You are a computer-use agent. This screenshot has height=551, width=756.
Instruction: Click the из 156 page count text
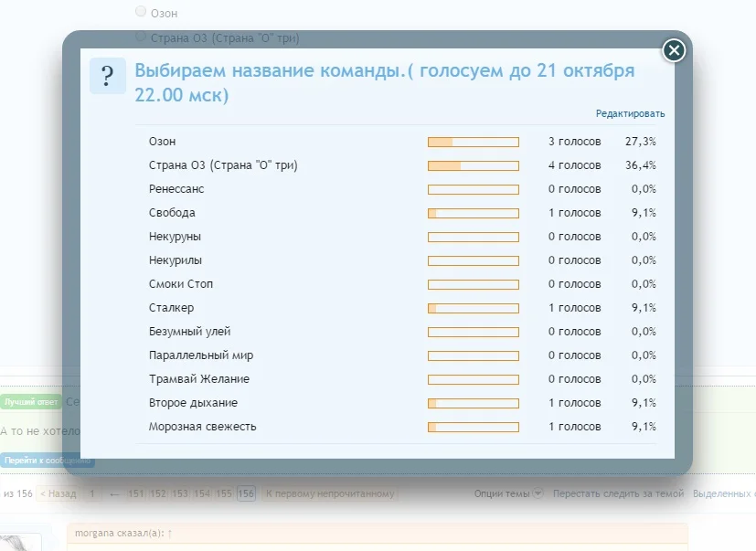(x=18, y=493)
